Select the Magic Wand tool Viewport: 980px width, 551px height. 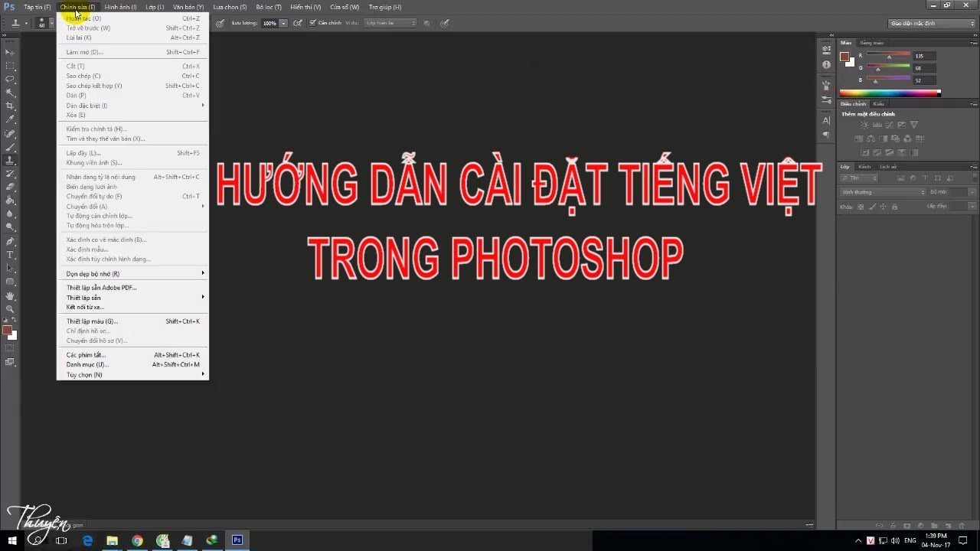pyautogui.click(x=11, y=92)
